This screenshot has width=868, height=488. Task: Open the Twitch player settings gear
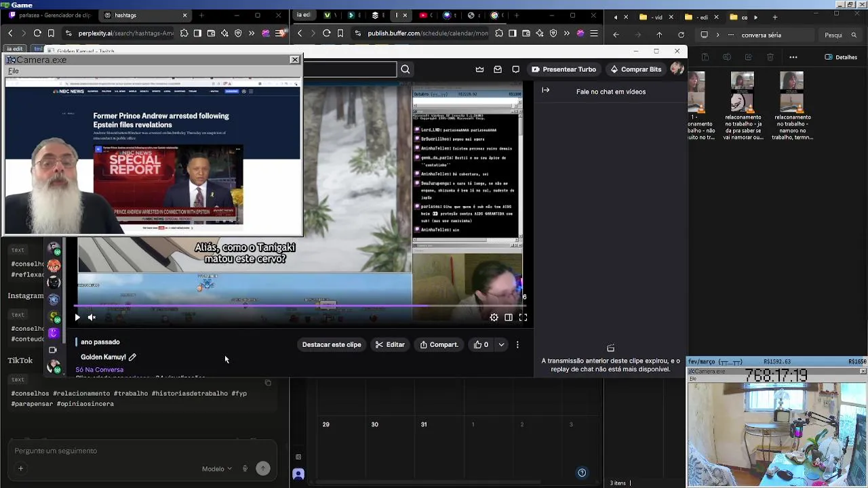[x=494, y=317]
